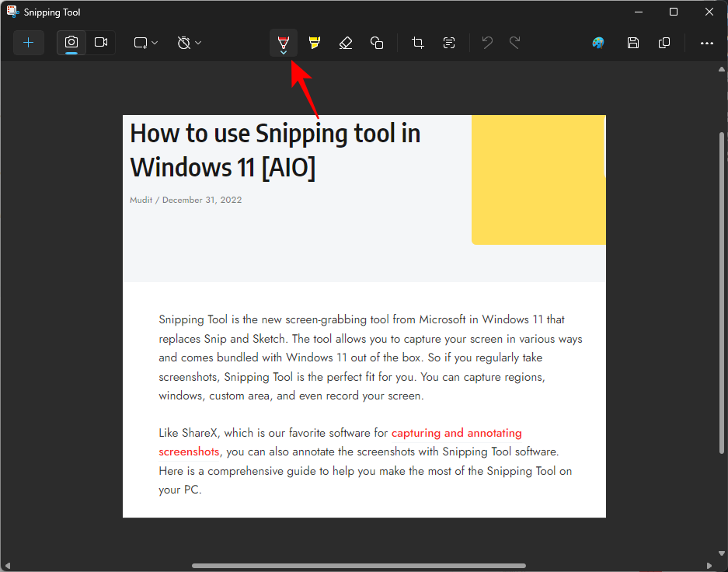Maximize the Snipping Tool window
The height and width of the screenshot is (572, 728).
[674, 12]
